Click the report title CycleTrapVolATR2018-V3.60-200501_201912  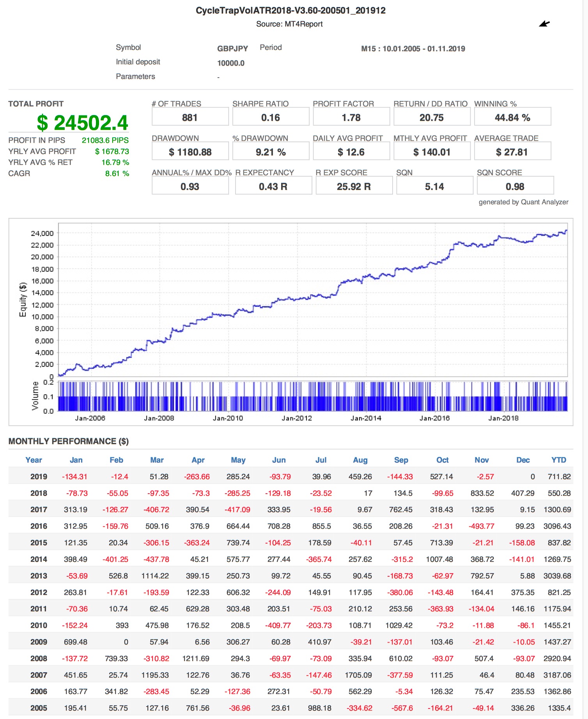coord(290,11)
